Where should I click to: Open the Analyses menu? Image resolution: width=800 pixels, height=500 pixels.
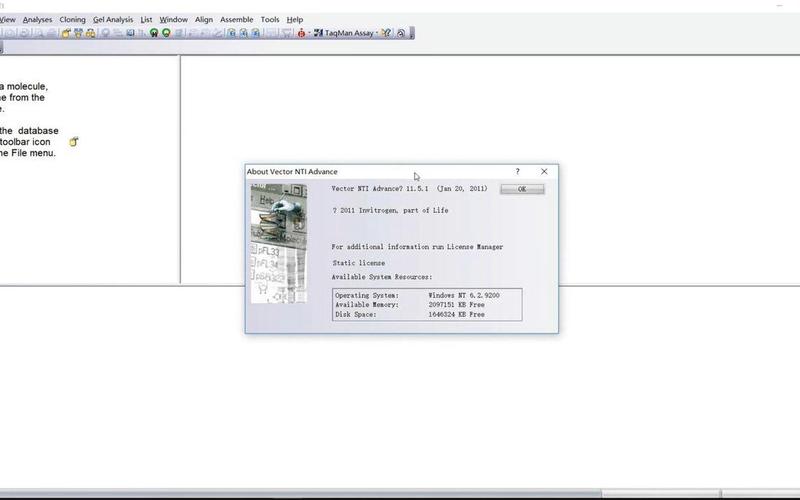point(37,19)
